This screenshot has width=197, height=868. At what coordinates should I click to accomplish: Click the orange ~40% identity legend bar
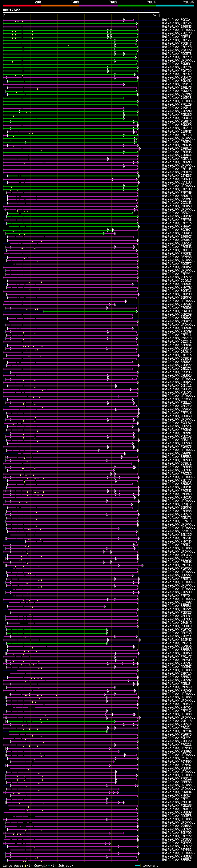(x=60, y=6)
